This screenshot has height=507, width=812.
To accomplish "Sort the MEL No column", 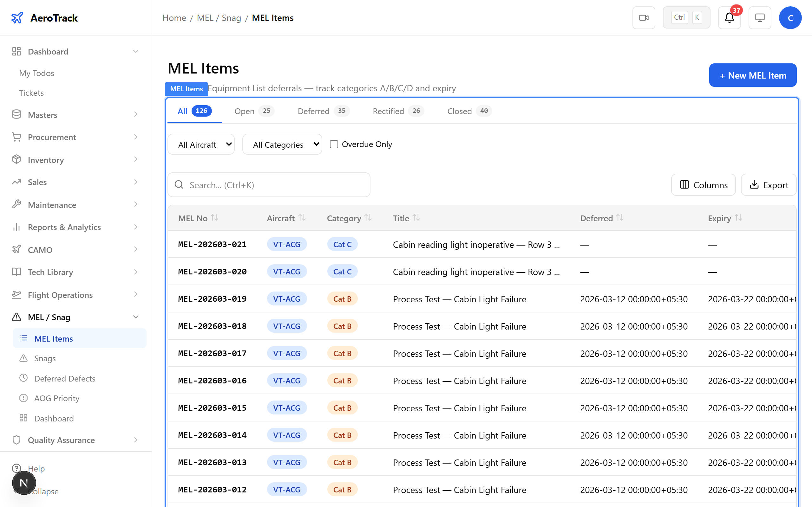I will coord(215,218).
